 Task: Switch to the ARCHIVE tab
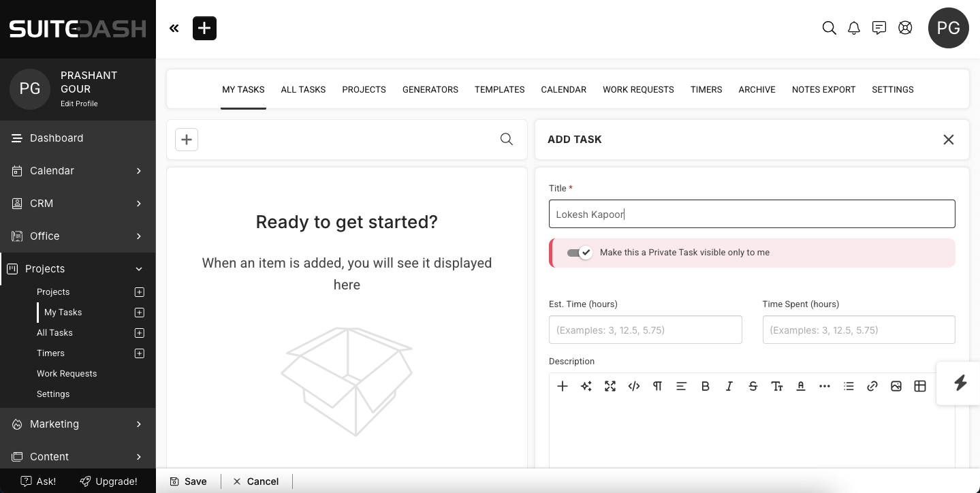coord(757,89)
